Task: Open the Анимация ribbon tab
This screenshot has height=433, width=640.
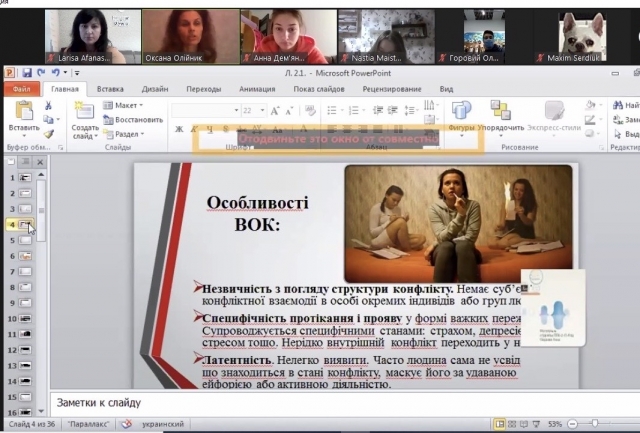Action: pos(258,89)
